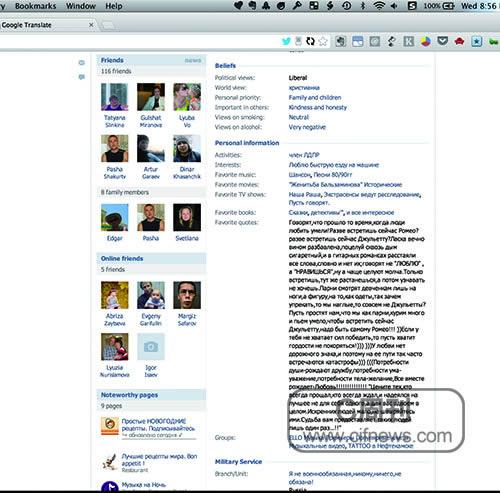The image size is (500, 493).
Task: Click the Family and children priority link
Action: [x=315, y=98]
